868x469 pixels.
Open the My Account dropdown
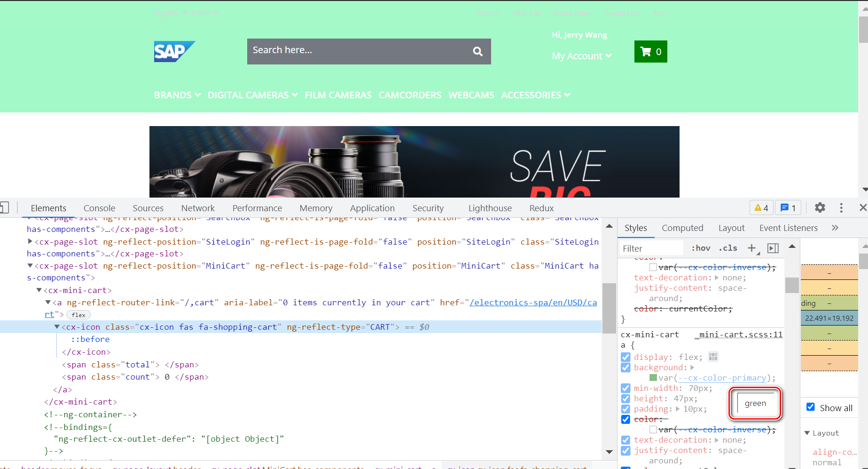(x=582, y=56)
